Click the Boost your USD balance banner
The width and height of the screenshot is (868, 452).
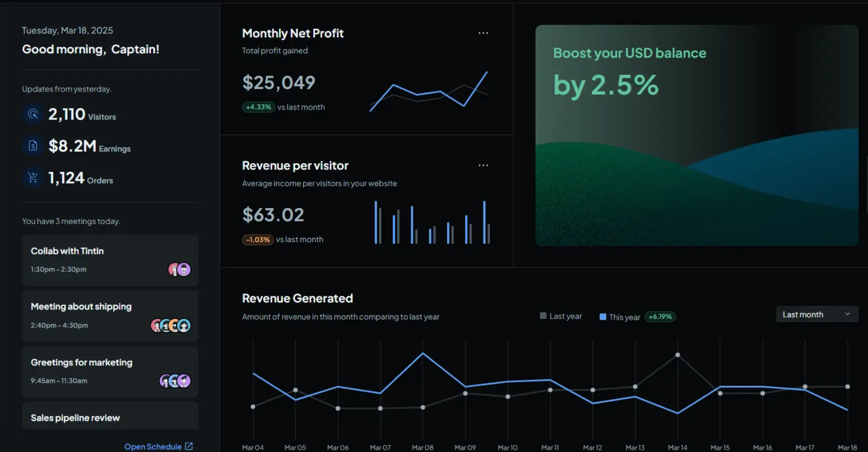coord(697,134)
